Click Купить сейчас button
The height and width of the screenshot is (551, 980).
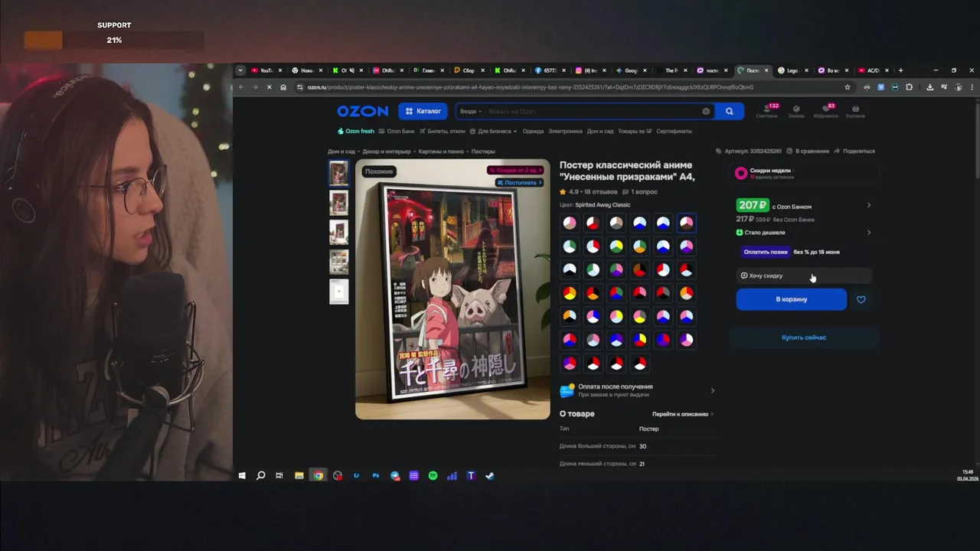(804, 337)
